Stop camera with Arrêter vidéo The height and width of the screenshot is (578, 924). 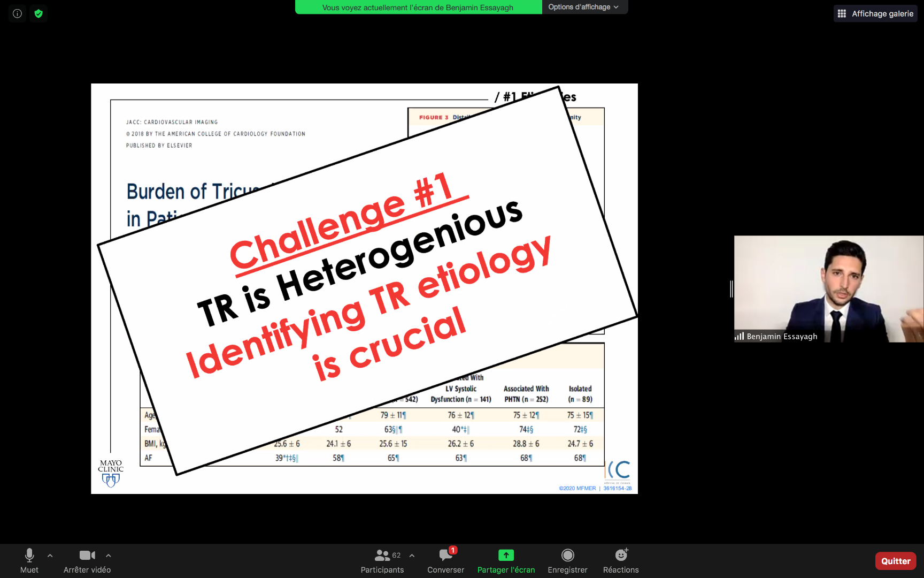[x=87, y=561]
